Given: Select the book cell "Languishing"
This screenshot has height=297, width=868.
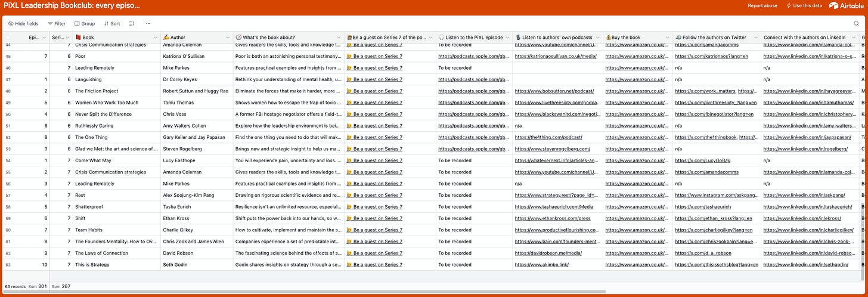Looking at the screenshot, I should pyautogui.click(x=117, y=79).
